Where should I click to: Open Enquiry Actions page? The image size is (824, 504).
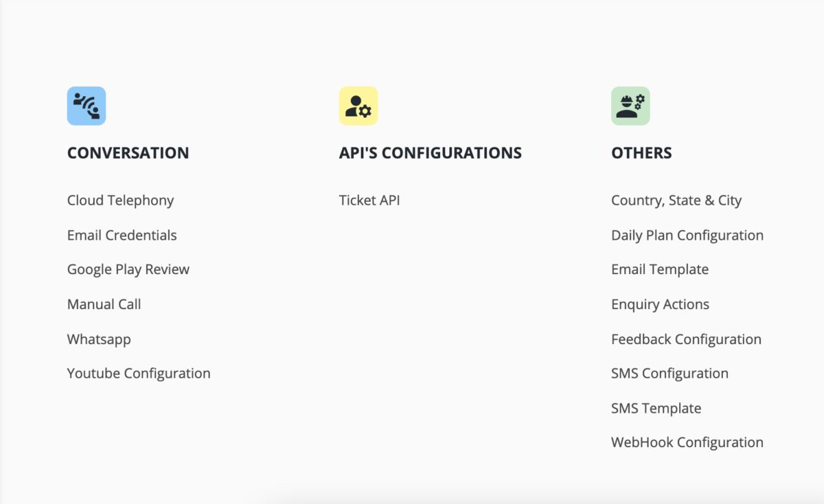(660, 304)
